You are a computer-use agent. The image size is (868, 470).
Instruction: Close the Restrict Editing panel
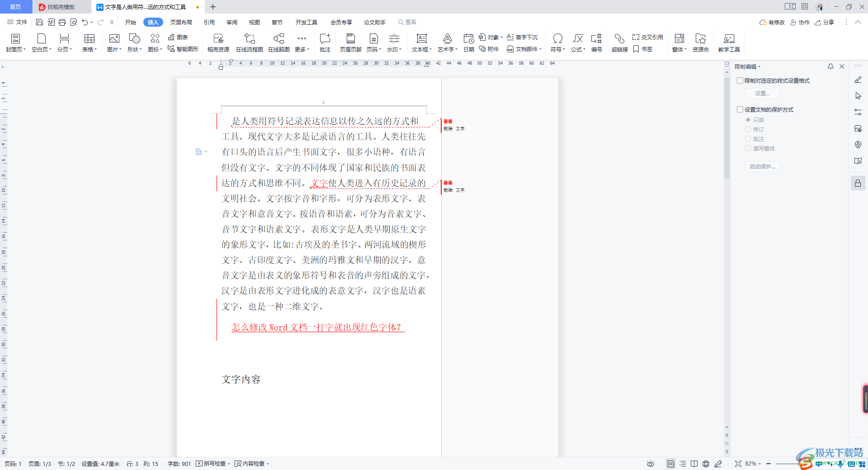[x=842, y=66]
